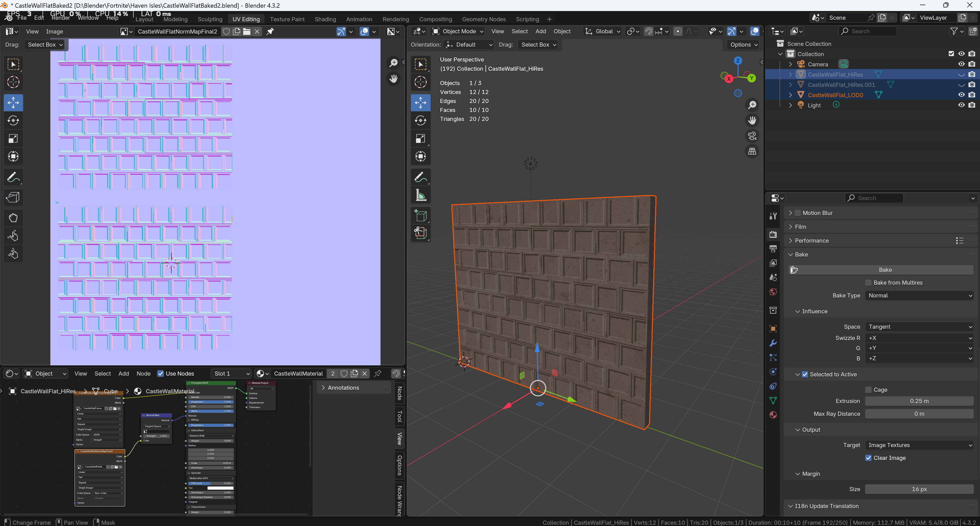The height and width of the screenshot is (526, 980).
Task: Hide CastleWallFlat_LOD0 with its eye icon
Action: click(x=961, y=95)
